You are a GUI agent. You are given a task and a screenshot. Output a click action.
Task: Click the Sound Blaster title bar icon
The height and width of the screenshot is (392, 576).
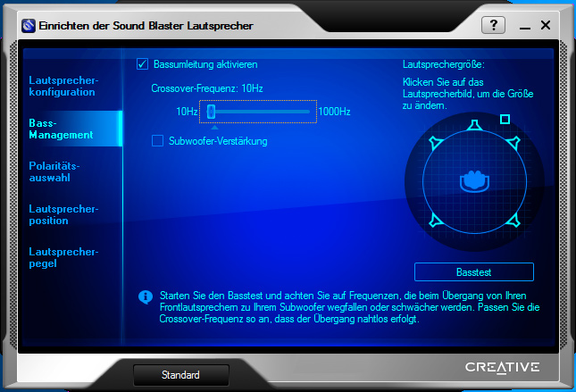click(x=29, y=26)
